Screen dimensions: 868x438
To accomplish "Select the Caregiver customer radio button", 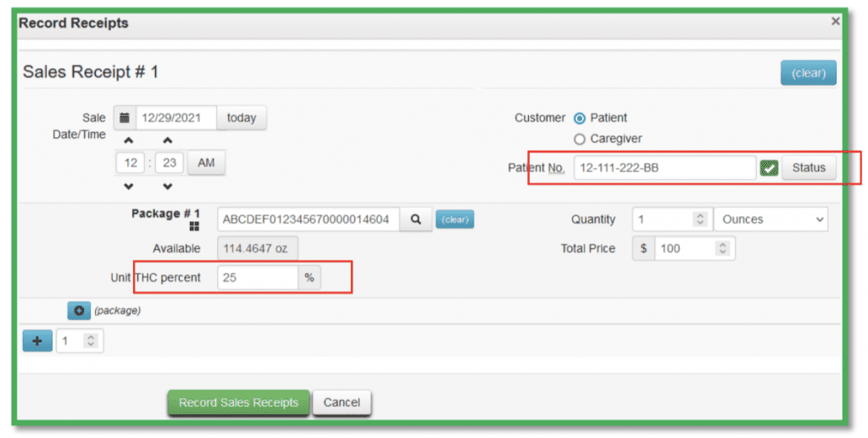I will [580, 139].
